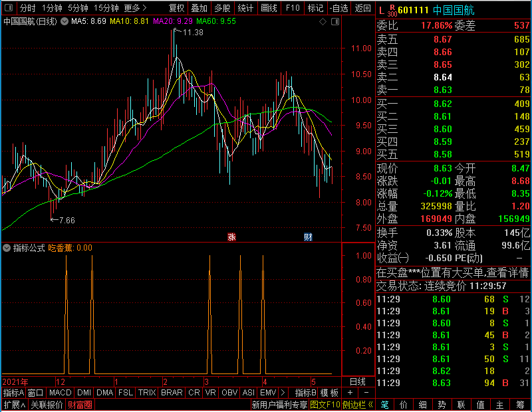Click the 2021年 label on the time axis
The width and height of the screenshot is (532, 412).
point(15,382)
